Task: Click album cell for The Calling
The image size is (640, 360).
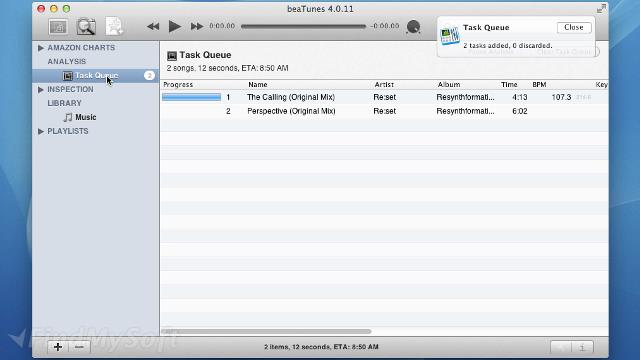Action: click(x=465, y=97)
